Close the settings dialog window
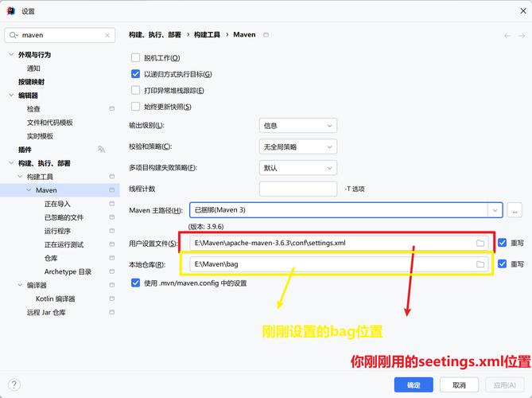The height and width of the screenshot is (398, 532). click(523, 11)
